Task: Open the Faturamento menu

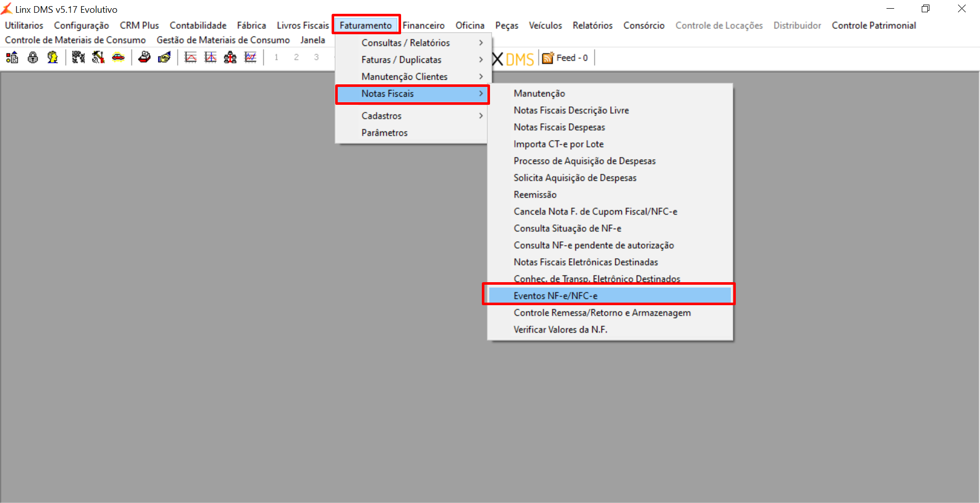Action: [366, 26]
